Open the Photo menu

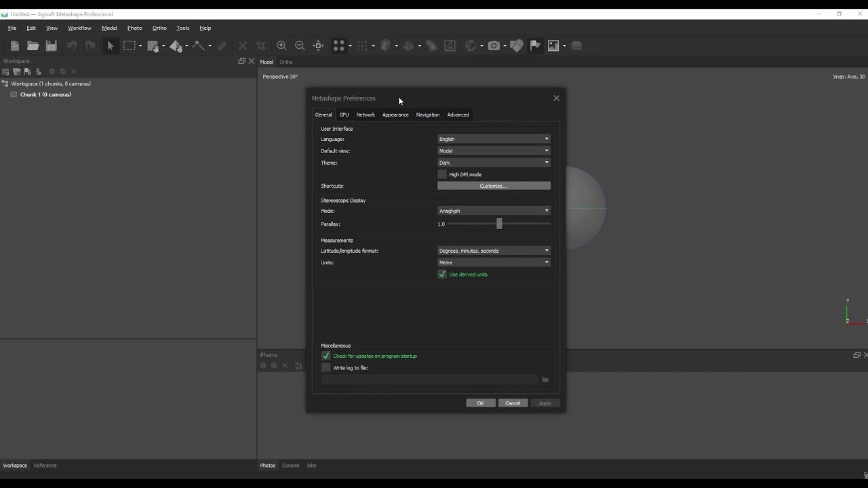pyautogui.click(x=135, y=28)
